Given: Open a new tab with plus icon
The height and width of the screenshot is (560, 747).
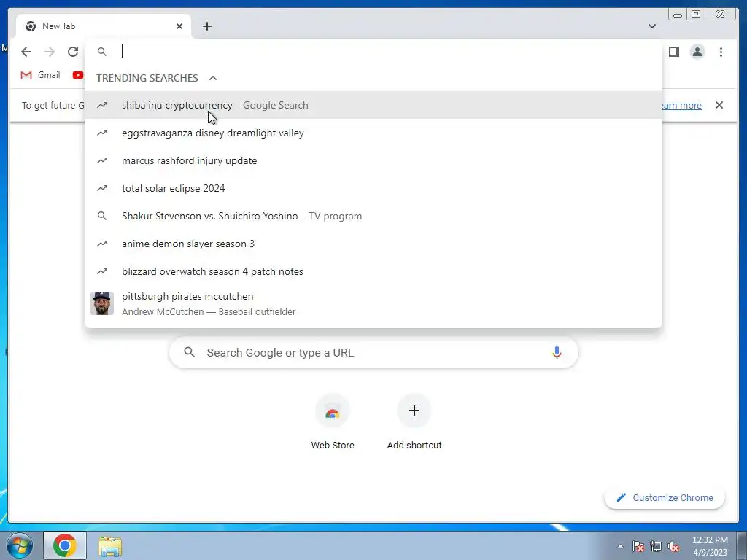Looking at the screenshot, I should pyautogui.click(x=206, y=26).
